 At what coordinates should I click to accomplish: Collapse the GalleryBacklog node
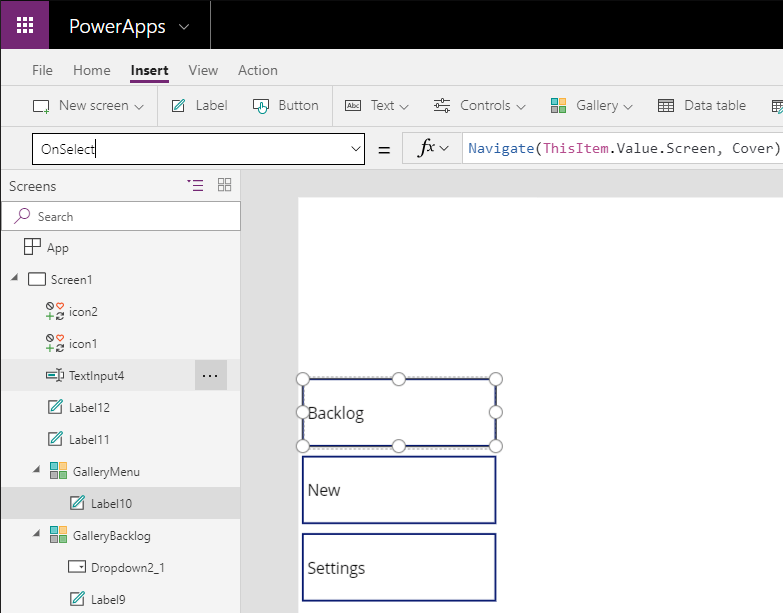(36, 533)
